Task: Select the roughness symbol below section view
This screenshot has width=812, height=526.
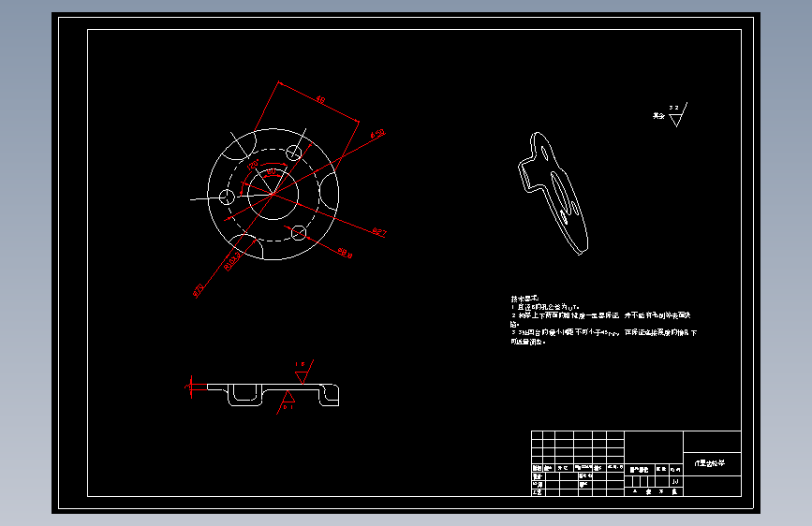Action: point(286,402)
